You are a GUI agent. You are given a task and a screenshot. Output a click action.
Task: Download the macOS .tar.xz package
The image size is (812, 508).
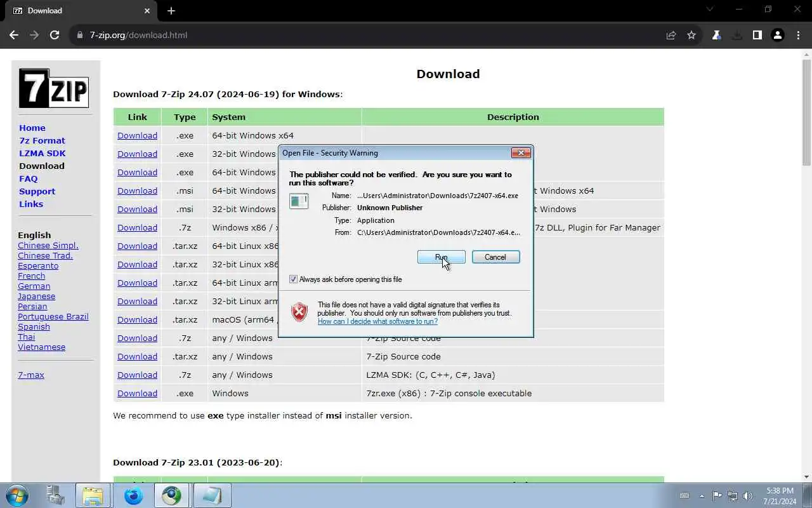[x=137, y=319]
